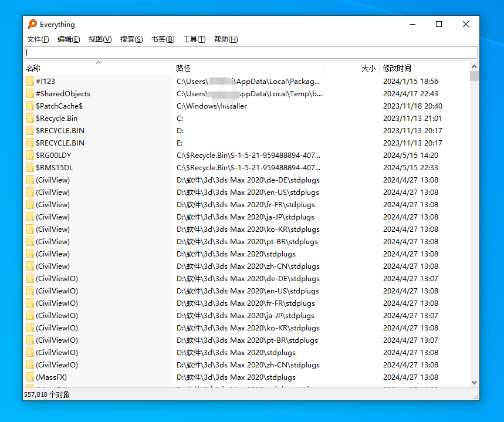Open the 帮助(H) menu

pyautogui.click(x=226, y=39)
